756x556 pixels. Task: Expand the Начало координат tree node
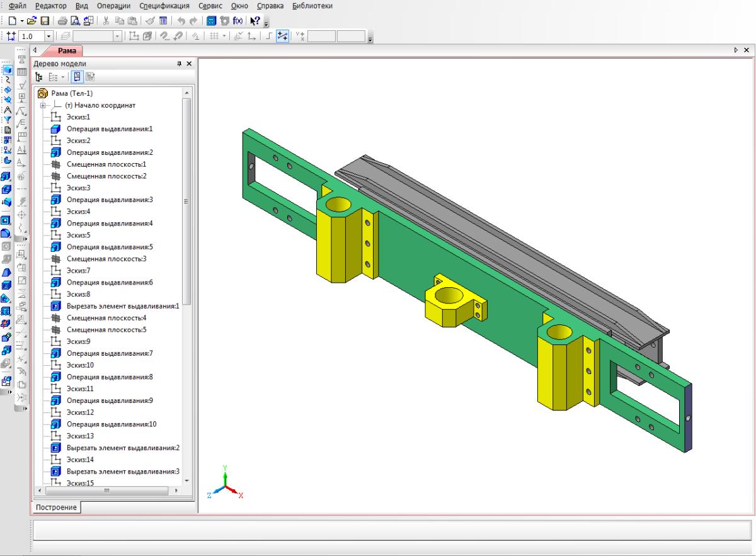point(43,105)
